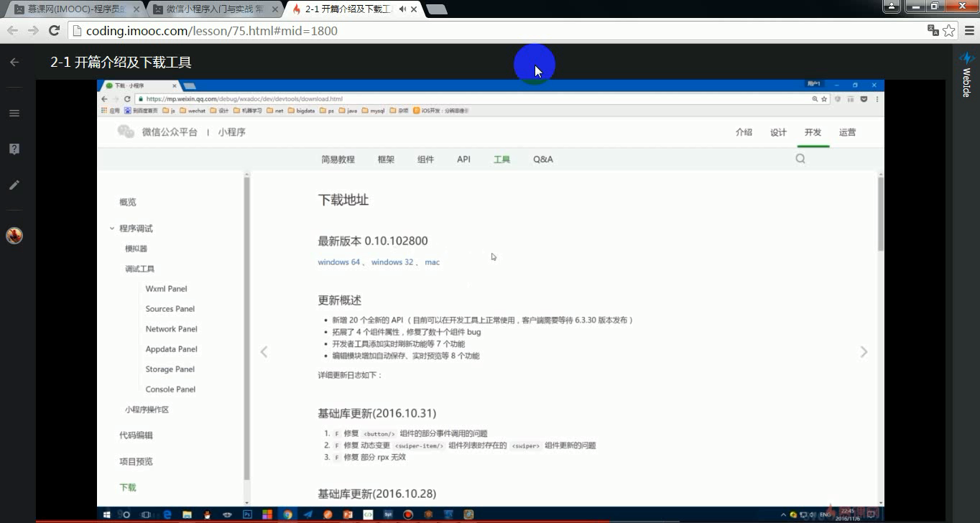Select the 框架 sub-navigation item
Viewport: 980px width, 523px height.
pos(386,159)
